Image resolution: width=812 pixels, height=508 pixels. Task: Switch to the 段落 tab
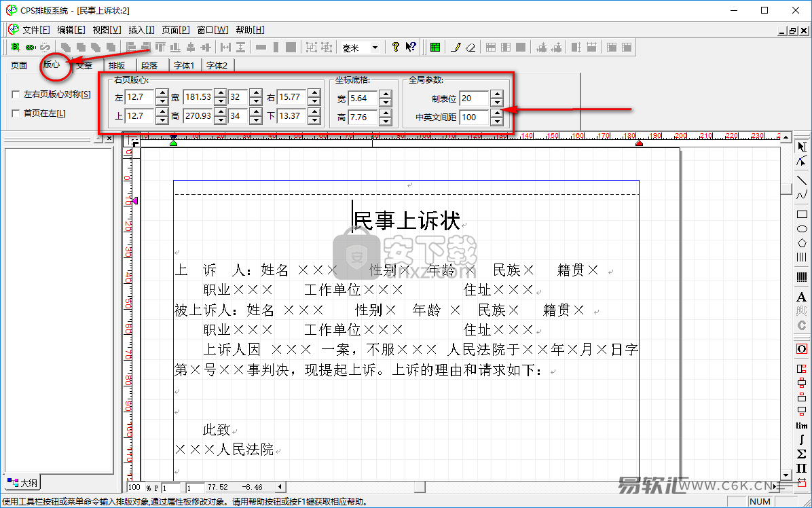(x=149, y=65)
